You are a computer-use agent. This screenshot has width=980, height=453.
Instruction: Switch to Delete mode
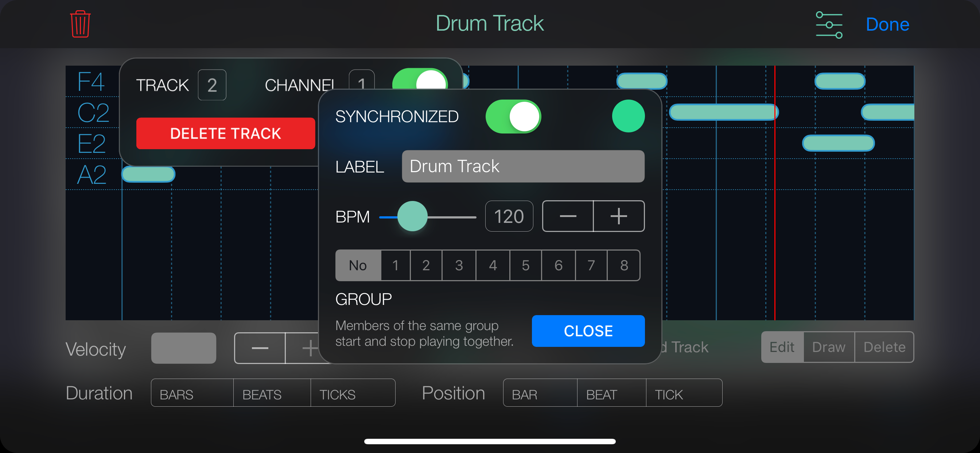tap(884, 347)
